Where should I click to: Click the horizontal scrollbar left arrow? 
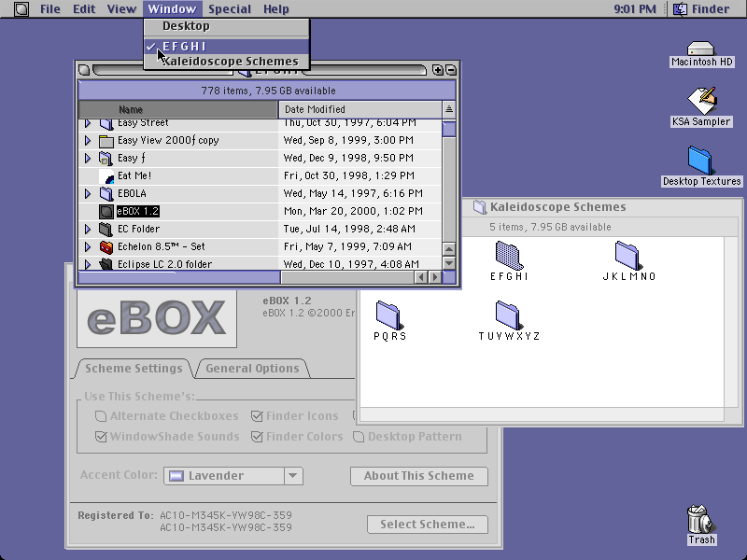[x=421, y=277]
